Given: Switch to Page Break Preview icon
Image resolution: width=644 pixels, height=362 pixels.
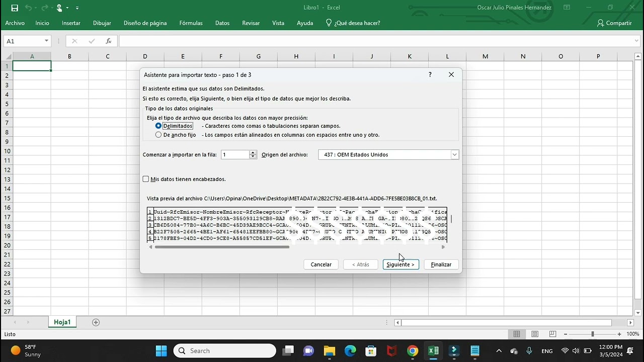Looking at the screenshot, I should coord(553,334).
